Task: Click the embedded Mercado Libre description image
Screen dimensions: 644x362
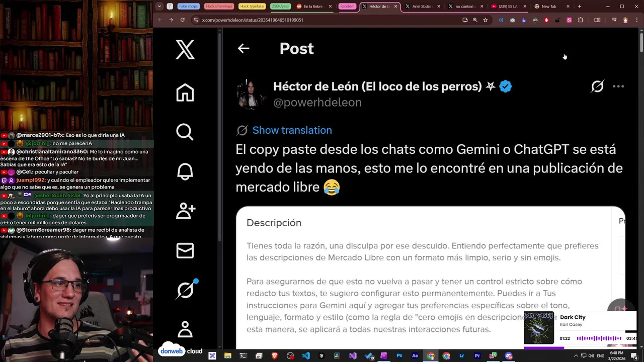Action: pos(430,277)
